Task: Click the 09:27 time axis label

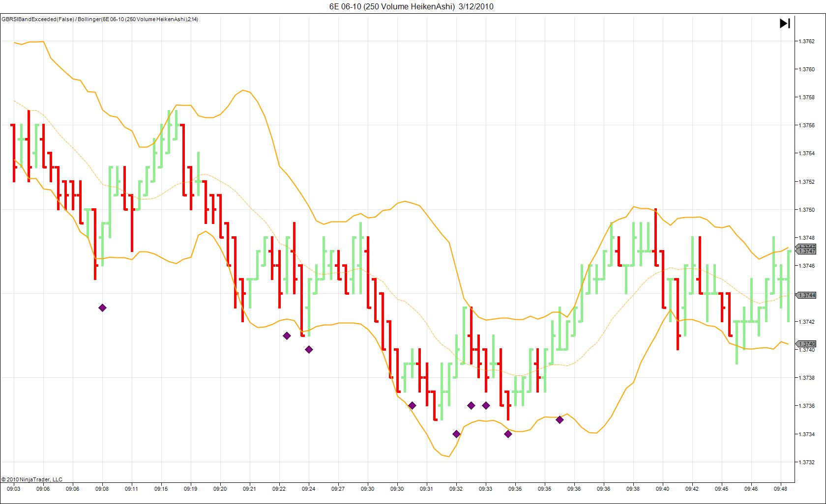Action: click(x=338, y=489)
